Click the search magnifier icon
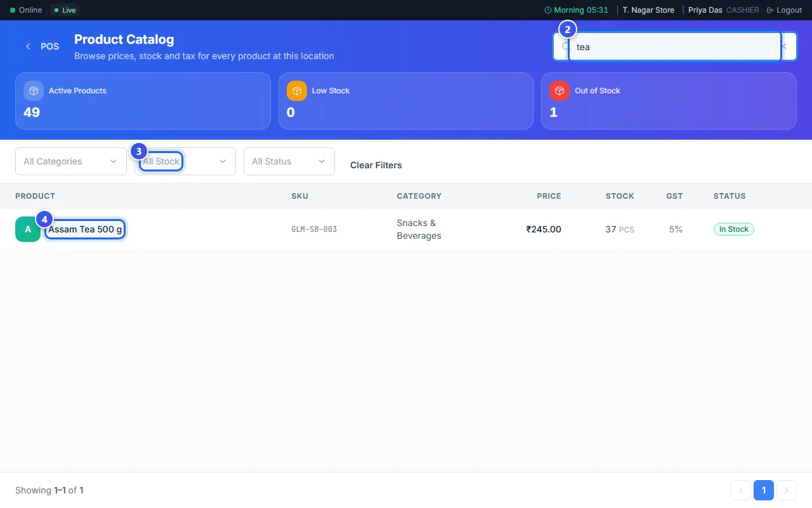 (566, 46)
